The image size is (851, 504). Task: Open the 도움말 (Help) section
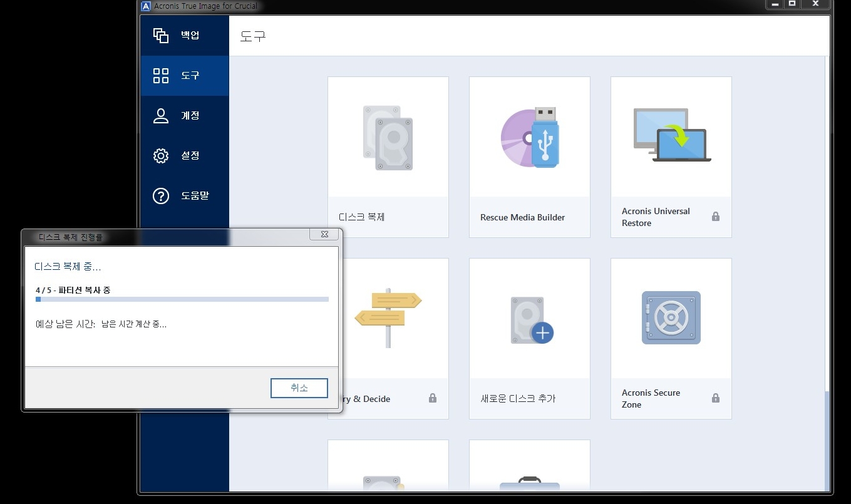185,195
